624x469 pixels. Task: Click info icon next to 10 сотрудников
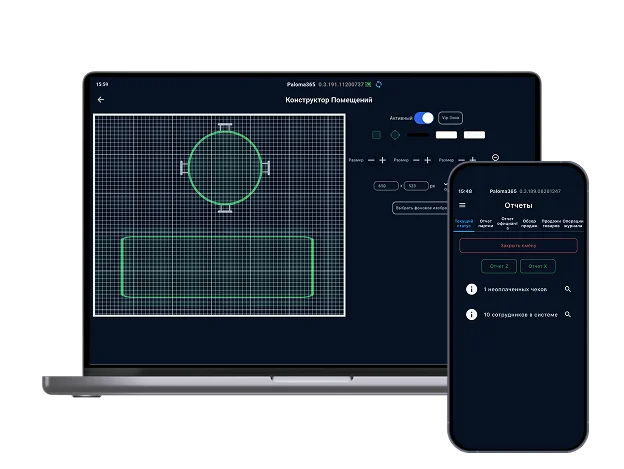[471, 314]
